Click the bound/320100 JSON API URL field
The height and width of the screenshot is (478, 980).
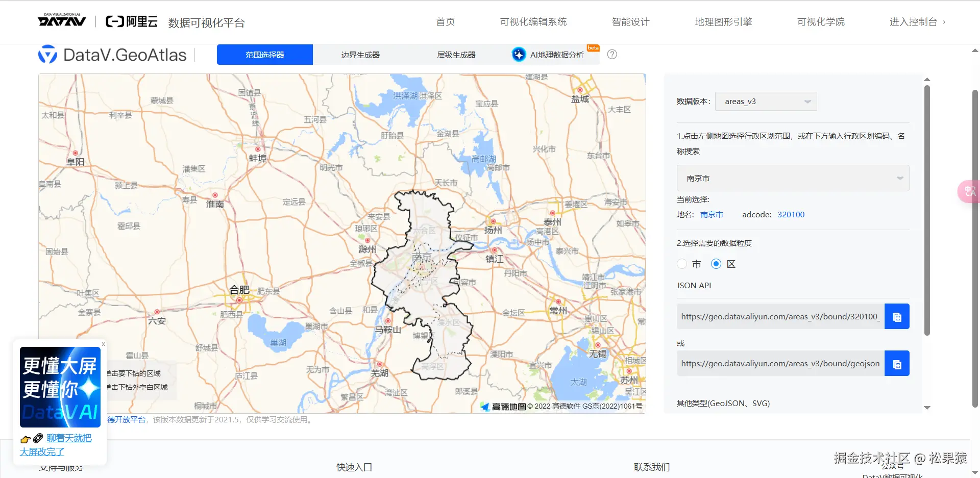point(780,317)
